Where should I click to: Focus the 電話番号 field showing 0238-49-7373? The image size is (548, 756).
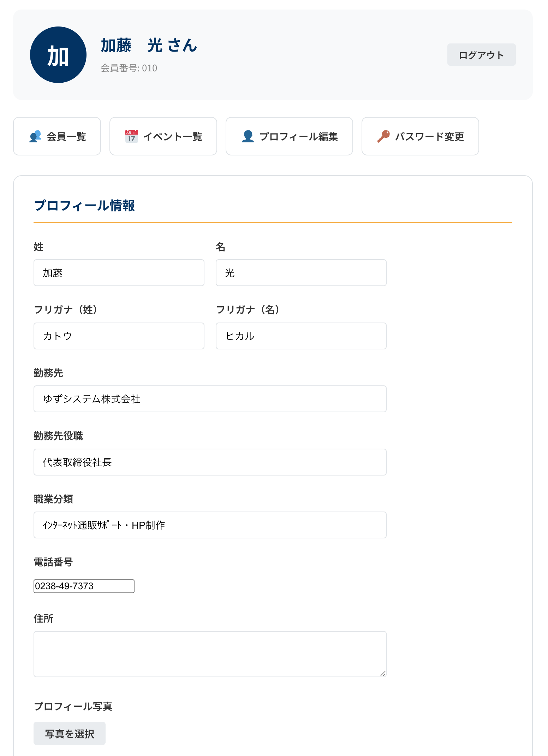pyautogui.click(x=84, y=586)
